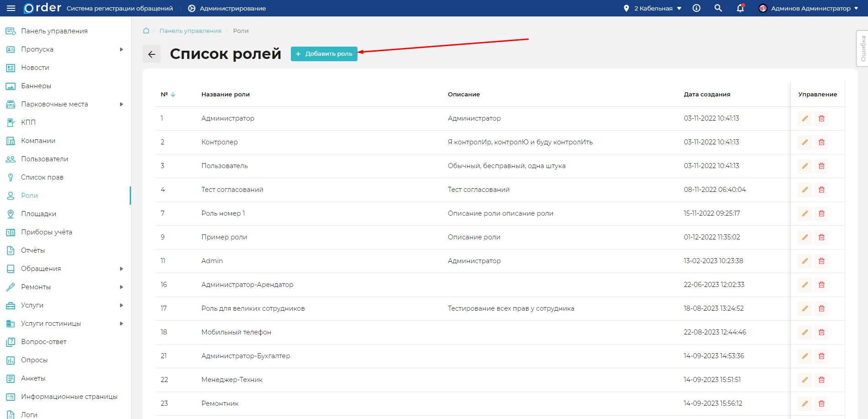Open the notifications bell
Image resolution: width=868 pixels, height=419 pixels.
click(x=740, y=8)
